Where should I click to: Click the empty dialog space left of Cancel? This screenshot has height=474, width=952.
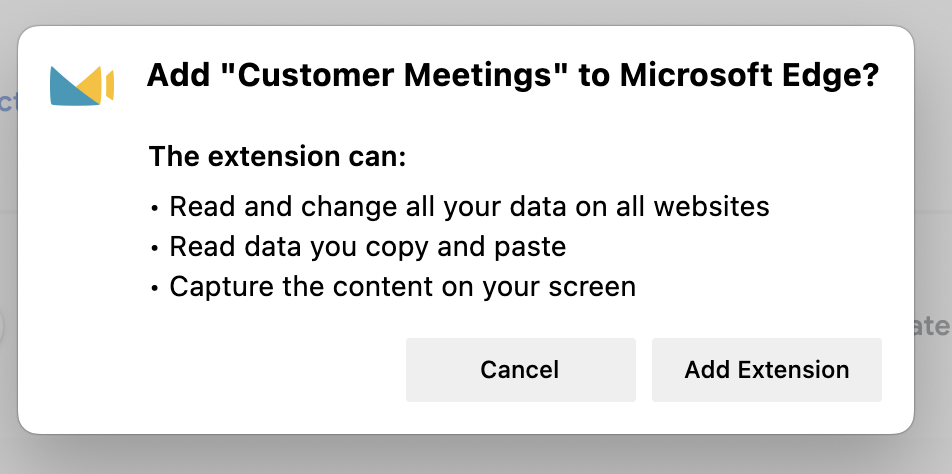212,370
